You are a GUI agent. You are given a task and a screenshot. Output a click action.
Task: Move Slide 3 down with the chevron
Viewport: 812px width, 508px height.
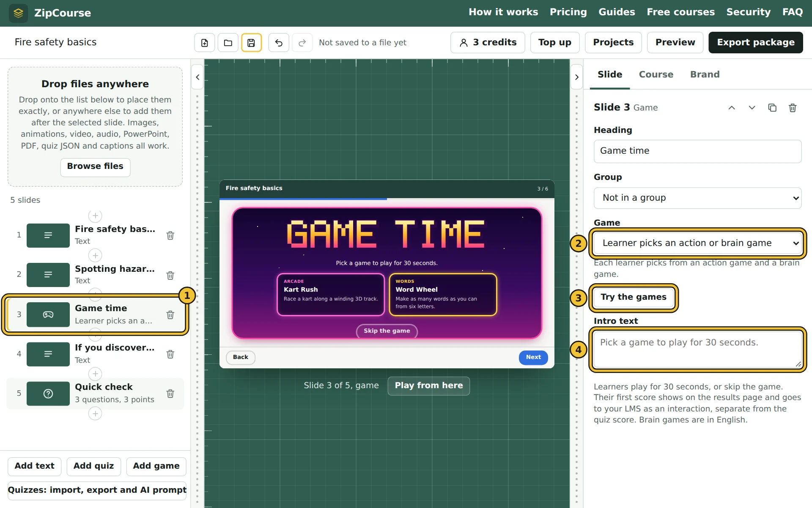tap(752, 108)
